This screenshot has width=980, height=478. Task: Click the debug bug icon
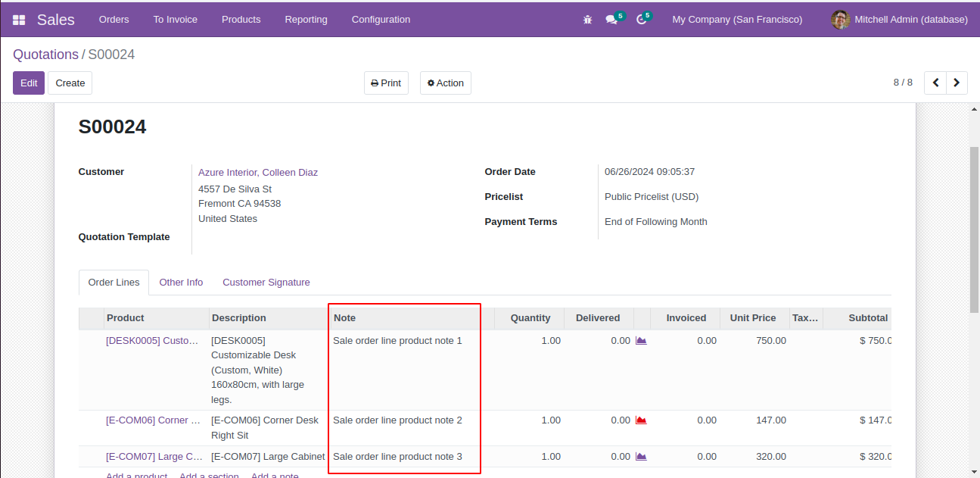pos(587,20)
